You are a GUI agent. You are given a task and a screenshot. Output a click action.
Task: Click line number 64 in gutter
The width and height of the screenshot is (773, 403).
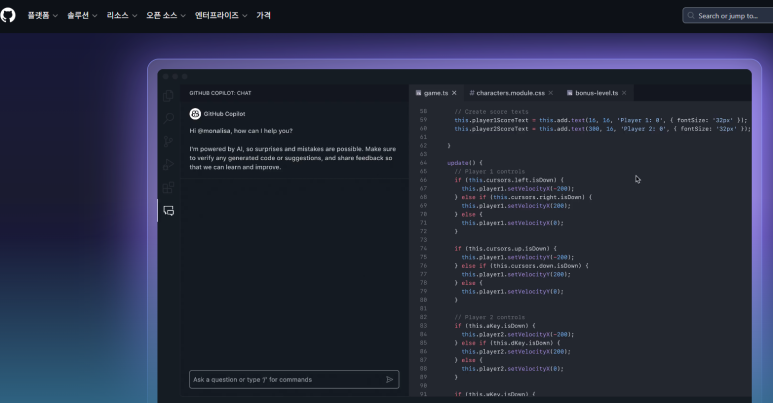point(423,163)
